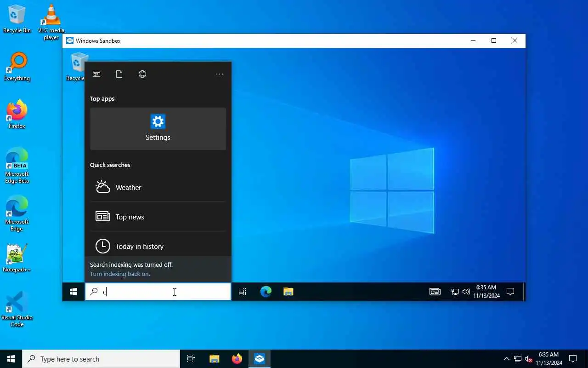Open sandbox clock showing 6:35 AM
This screenshot has width=588, height=368.
coord(486,292)
